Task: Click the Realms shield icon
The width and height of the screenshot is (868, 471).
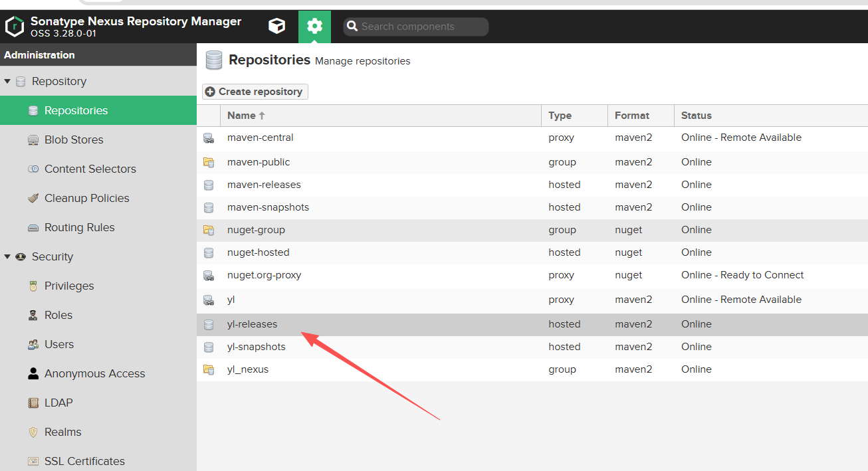Action: (33, 432)
